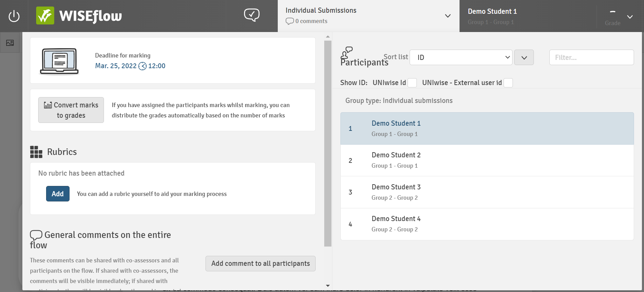Select Demo Student 3 in participants list

487,192
